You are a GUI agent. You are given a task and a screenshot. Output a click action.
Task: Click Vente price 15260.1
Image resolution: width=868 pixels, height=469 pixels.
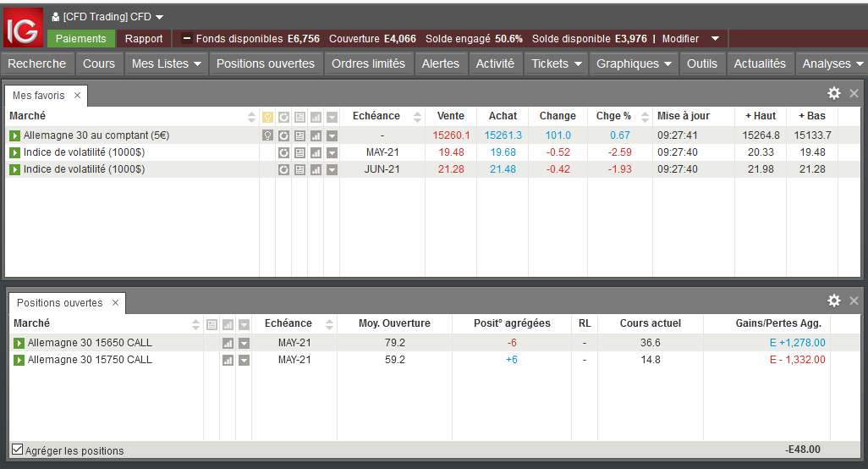[x=451, y=135]
